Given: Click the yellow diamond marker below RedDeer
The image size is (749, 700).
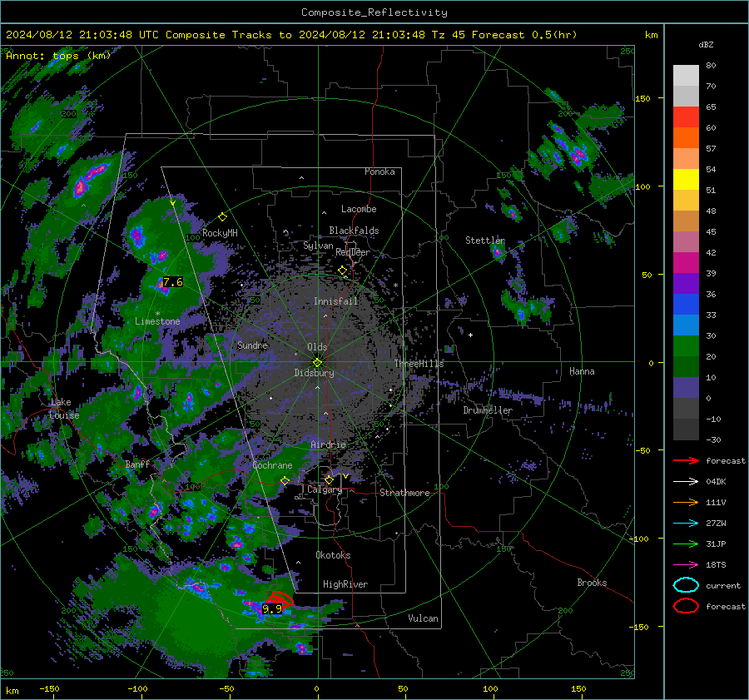Looking at the screenshot, I should [x=342, y=271].
